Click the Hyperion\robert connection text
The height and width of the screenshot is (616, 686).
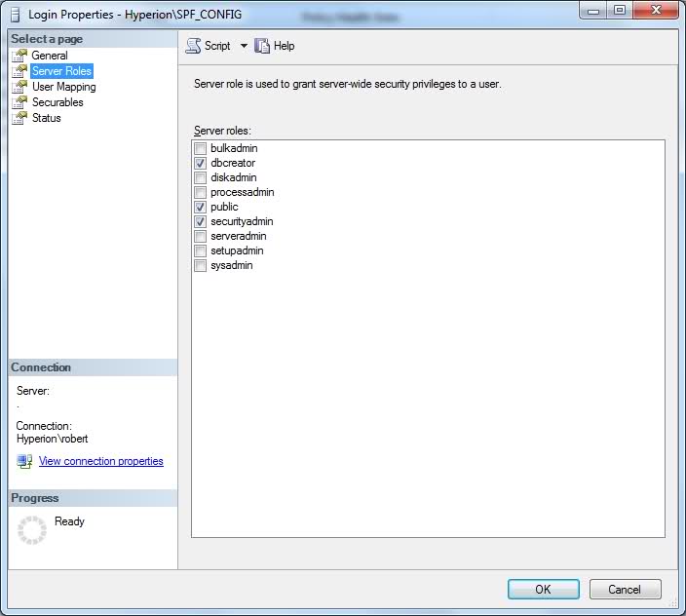tap(52, 439)
